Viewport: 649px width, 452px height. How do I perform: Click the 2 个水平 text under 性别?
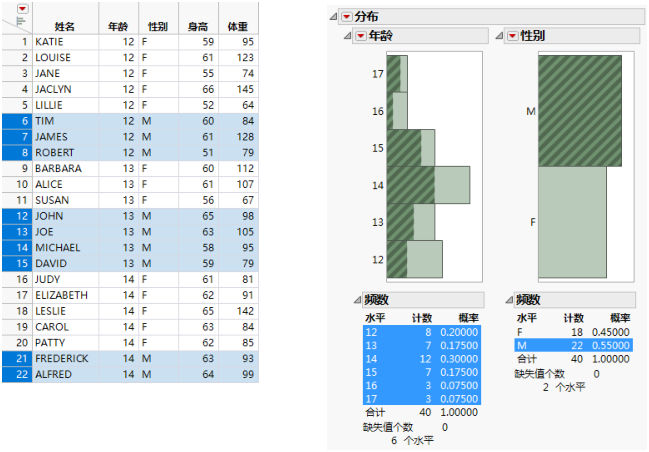click(x=564, y=387)
